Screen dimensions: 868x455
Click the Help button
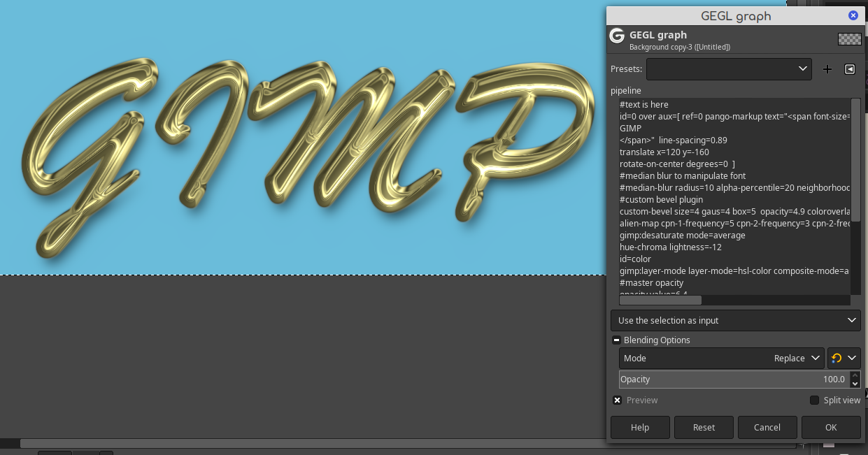tap(640, 427)
